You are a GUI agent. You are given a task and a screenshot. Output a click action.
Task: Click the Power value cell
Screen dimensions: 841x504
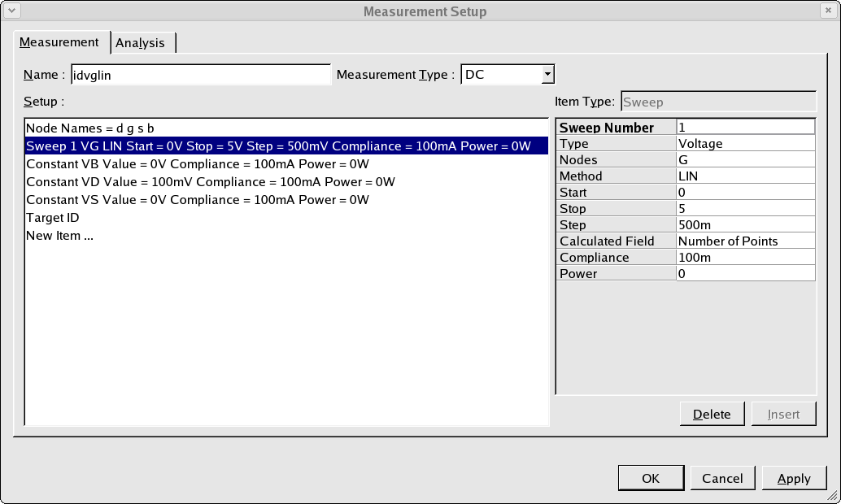tap(746, 273)
